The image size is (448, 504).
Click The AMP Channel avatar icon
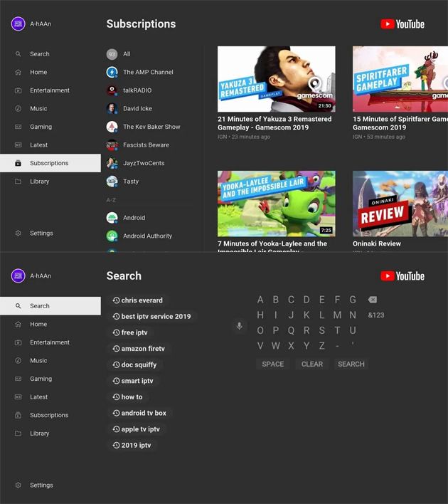coord(112,72)
